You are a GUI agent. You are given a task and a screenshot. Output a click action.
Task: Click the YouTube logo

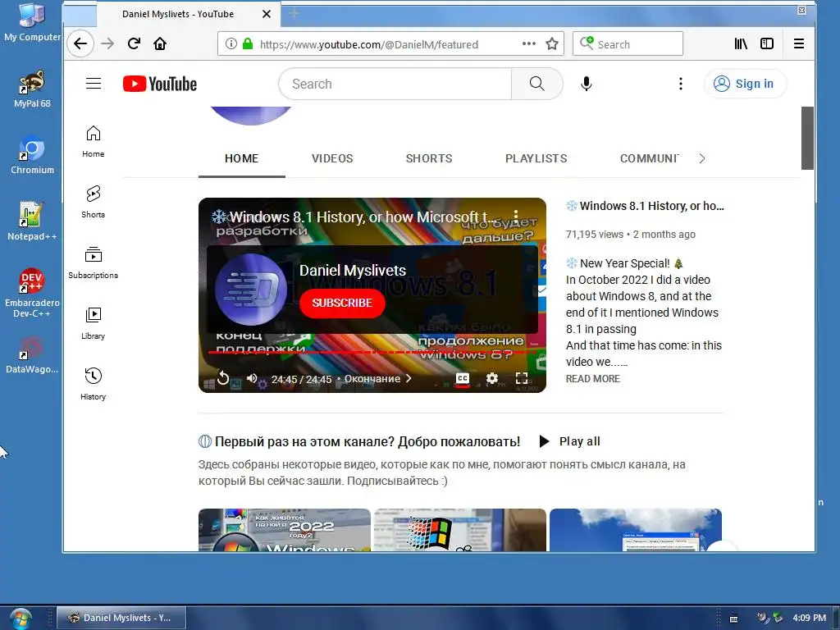tap(160, 84)
